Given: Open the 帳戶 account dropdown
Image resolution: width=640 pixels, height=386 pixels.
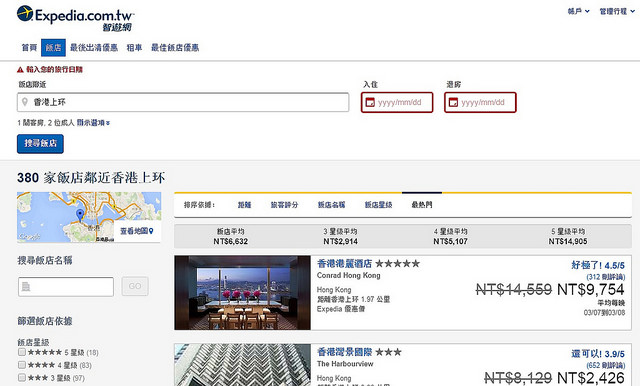Looking at the screenshot, I should coord(578,11).
